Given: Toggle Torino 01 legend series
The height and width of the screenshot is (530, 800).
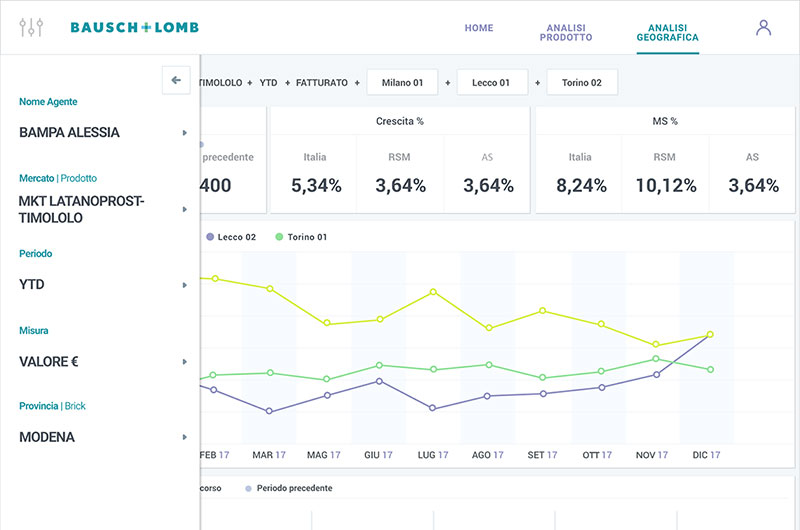Looking at the screenshot, I should (x=301, y=237).
